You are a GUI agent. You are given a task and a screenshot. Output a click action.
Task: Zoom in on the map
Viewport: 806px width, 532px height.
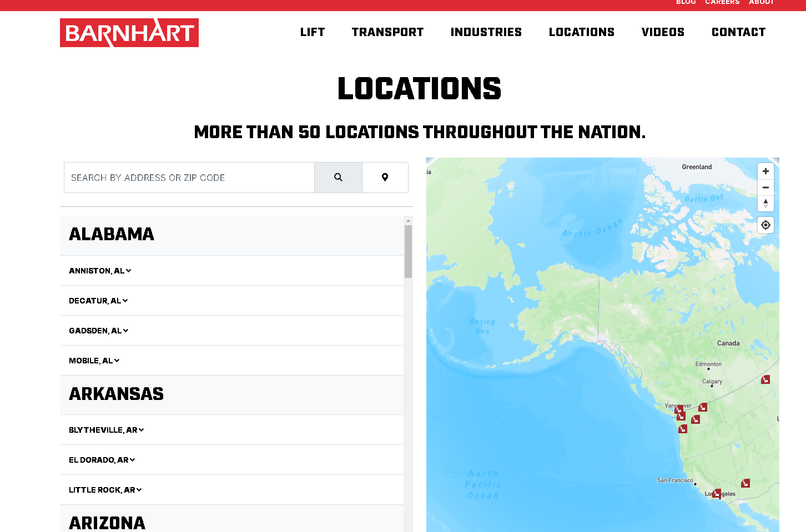tap(765, 171)
